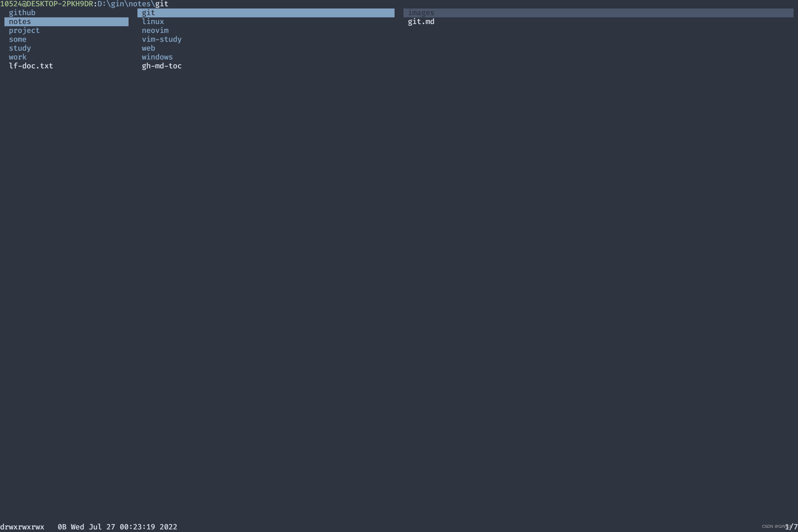
Task: Open the linux directory
Action: (153, 21)
